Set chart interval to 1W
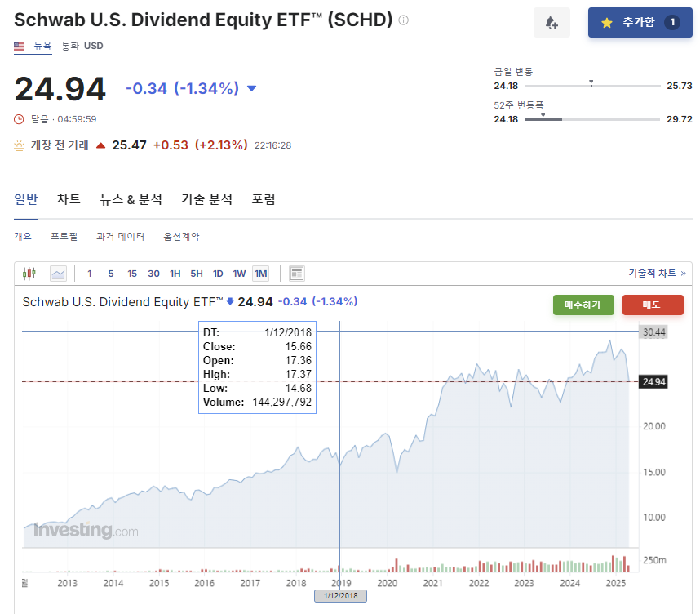Screen dimensions: 700x614 tap(239, 274)
